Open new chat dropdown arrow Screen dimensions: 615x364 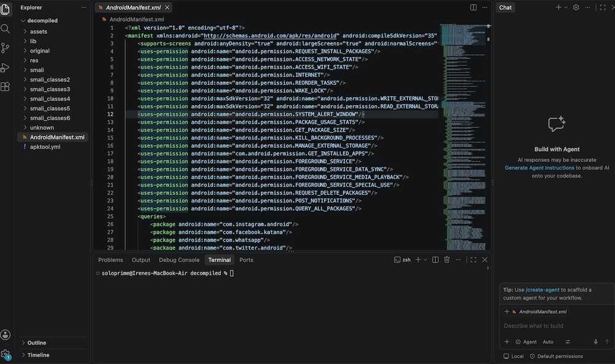566,7
